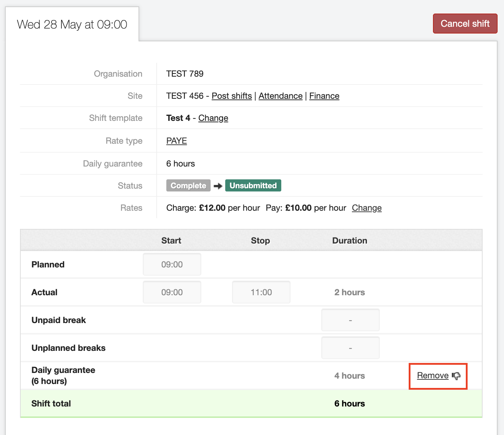The image size is (504, 435).
Task: Click the arrow icon between status badges
Action: (x=218, y=186)
